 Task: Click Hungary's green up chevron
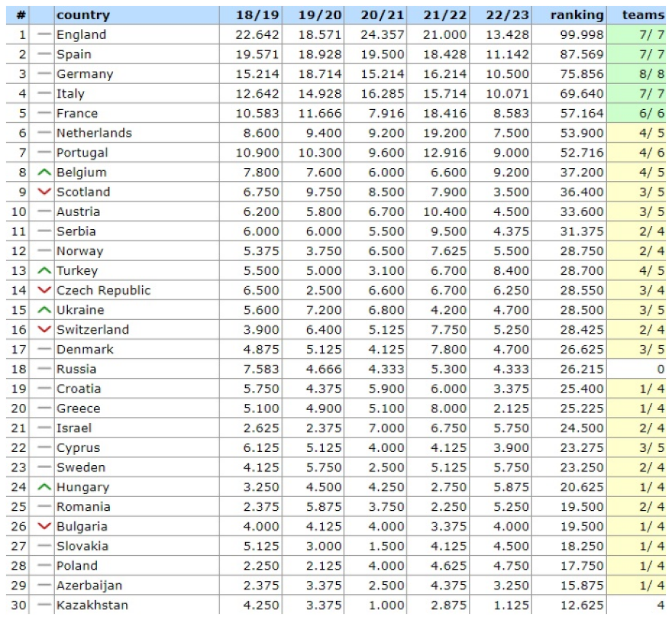tap(46, 487)
